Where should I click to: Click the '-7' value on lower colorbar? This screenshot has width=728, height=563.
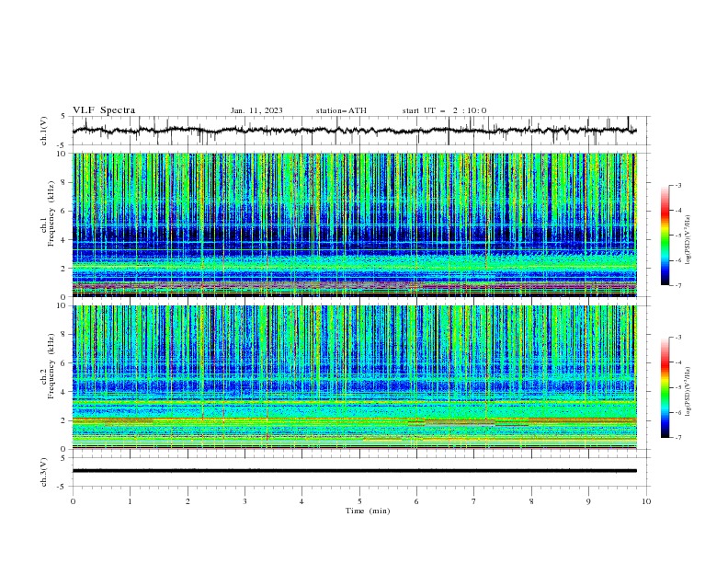tap(678, 438)
